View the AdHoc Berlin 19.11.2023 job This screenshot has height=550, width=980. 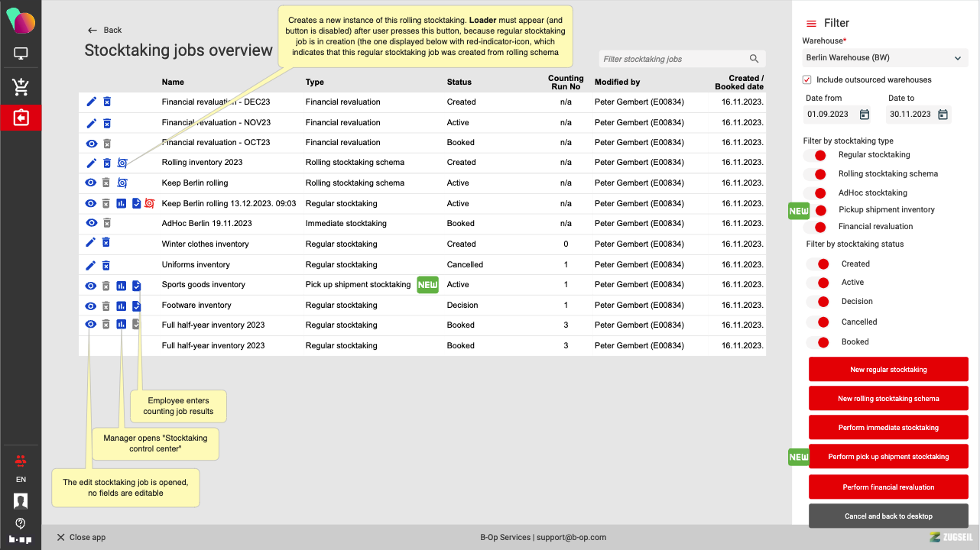91,223
